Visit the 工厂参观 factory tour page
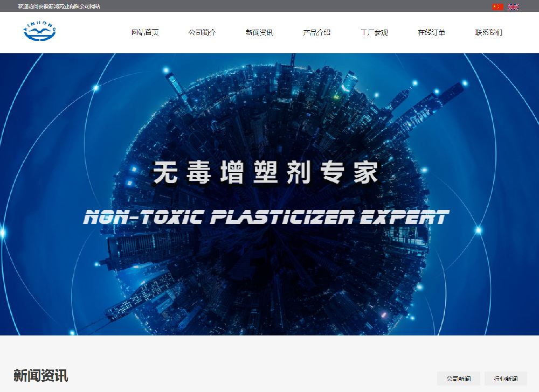 [374, 32]
